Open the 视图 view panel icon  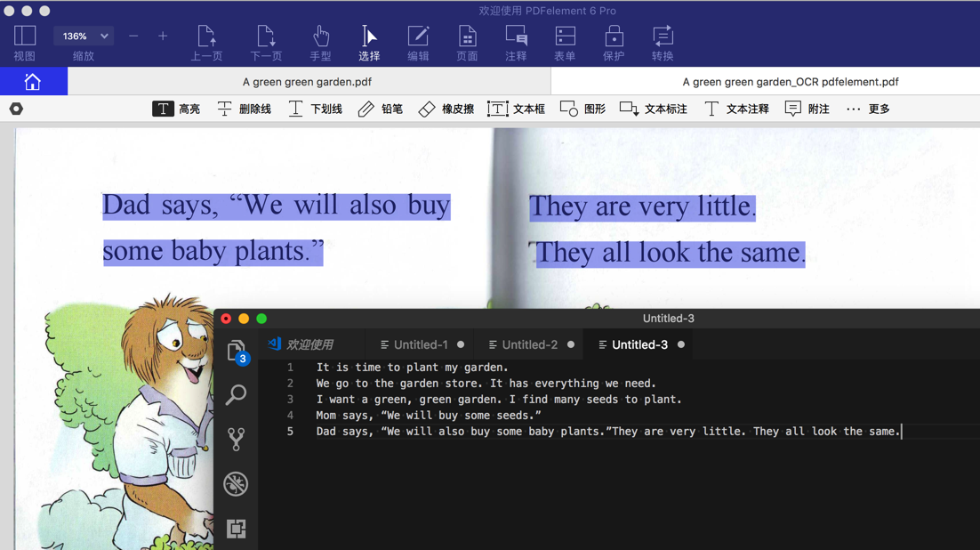[24, 43]
